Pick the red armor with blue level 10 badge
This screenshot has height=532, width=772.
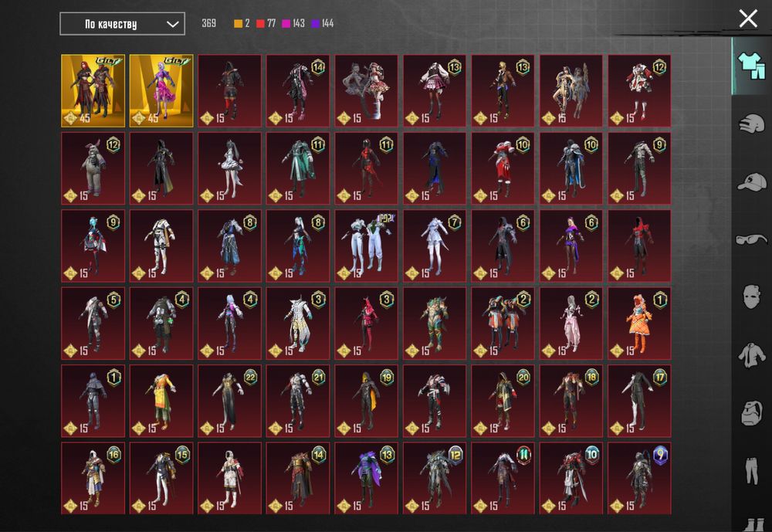[x=571, y=478]
